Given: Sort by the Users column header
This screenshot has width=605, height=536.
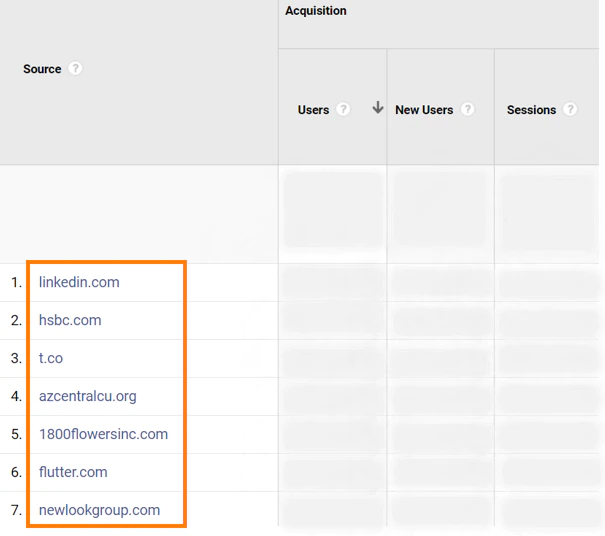Looking at the screenshot, I should pyautogui.click(x=313, y=110).
